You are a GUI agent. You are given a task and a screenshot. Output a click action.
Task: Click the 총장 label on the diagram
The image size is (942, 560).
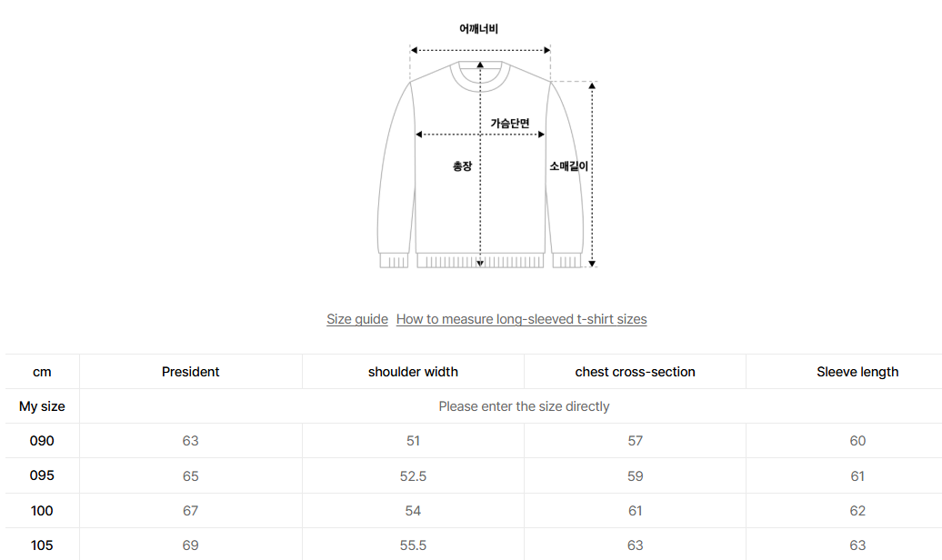click(462, 166)
